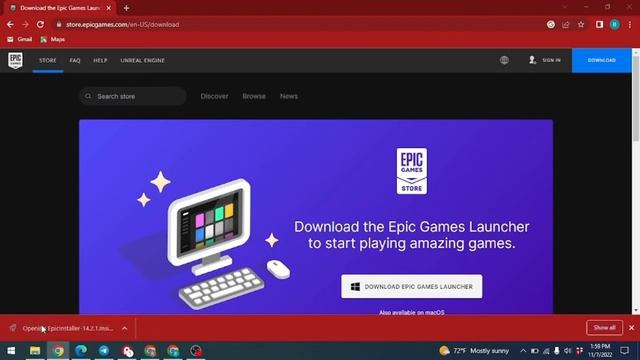Viewport: 640px width, 360px height.
Task: Click the Epic Games Store logo in banner
Action: 411,171
